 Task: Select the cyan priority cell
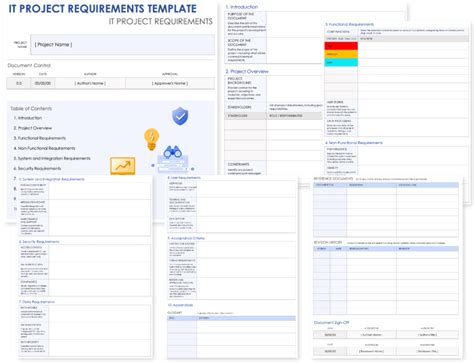[341, 62]
